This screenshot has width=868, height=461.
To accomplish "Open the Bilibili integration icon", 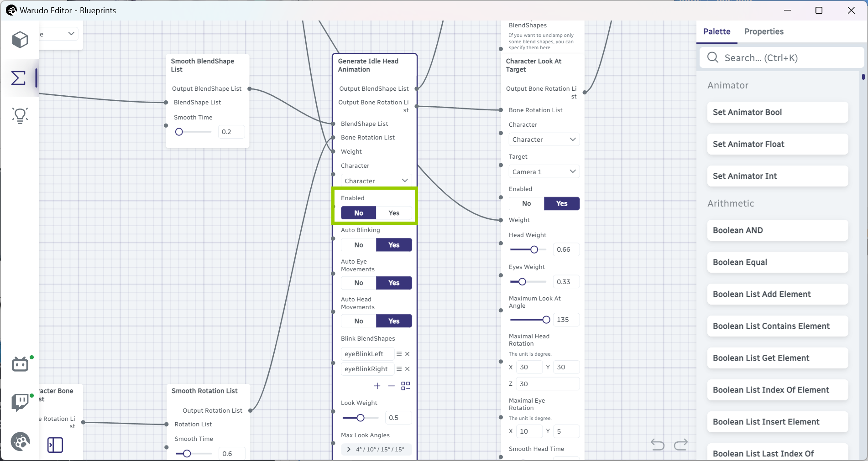I will pyautogui.click(x=20, y=364).
